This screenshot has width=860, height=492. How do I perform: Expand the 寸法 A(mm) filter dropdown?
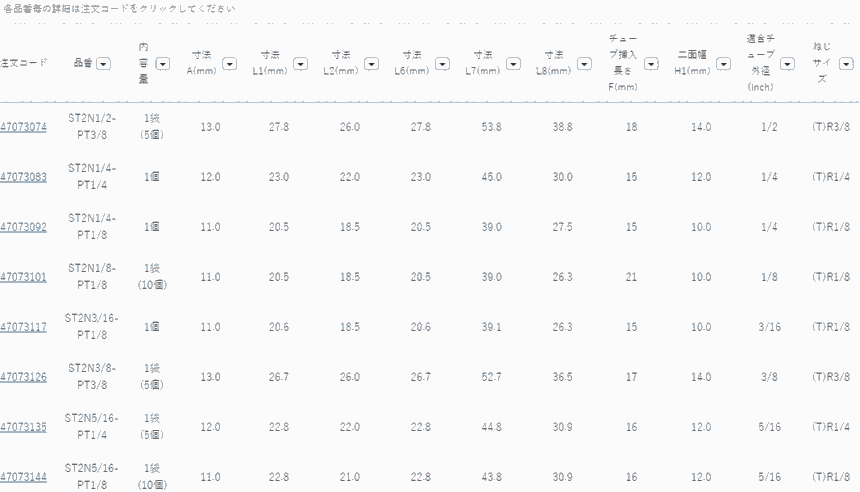coord(229,63)
